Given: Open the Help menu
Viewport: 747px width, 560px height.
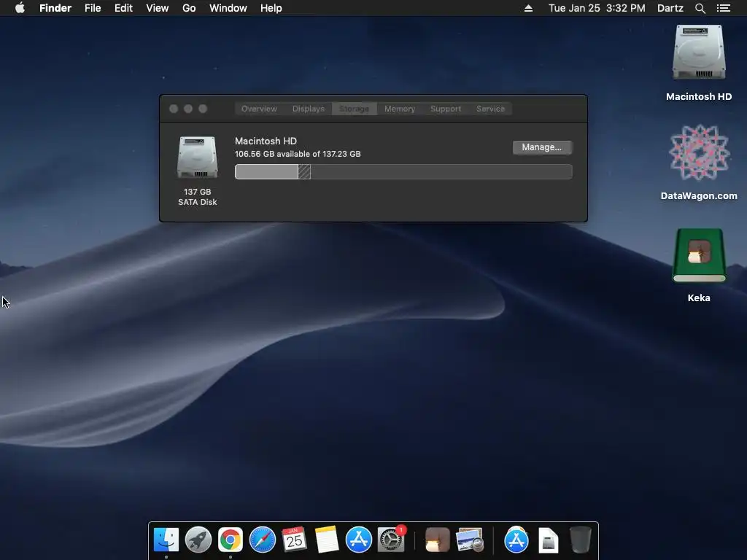Looking at the screenshot, I should click(x=271, y=8).
